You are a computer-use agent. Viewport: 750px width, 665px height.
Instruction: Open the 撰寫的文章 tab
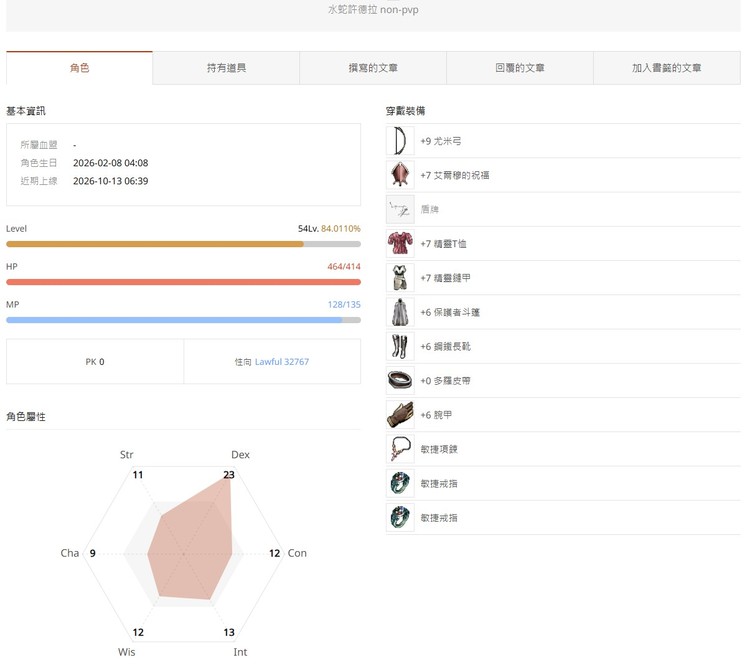click(373, 68)
